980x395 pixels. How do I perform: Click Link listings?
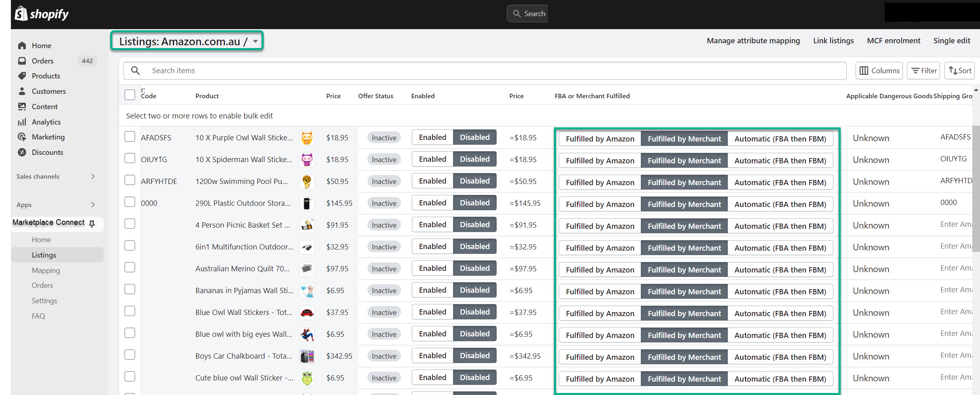tap(833, 41)
